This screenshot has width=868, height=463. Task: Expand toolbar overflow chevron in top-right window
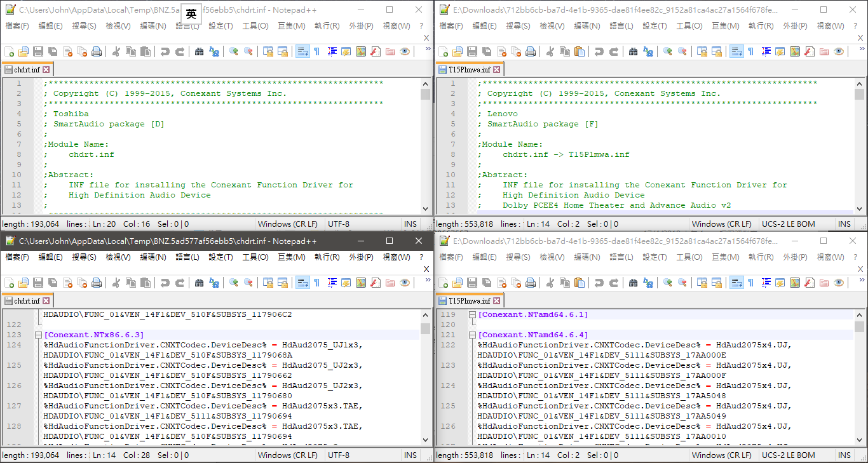tap(861, 50)
